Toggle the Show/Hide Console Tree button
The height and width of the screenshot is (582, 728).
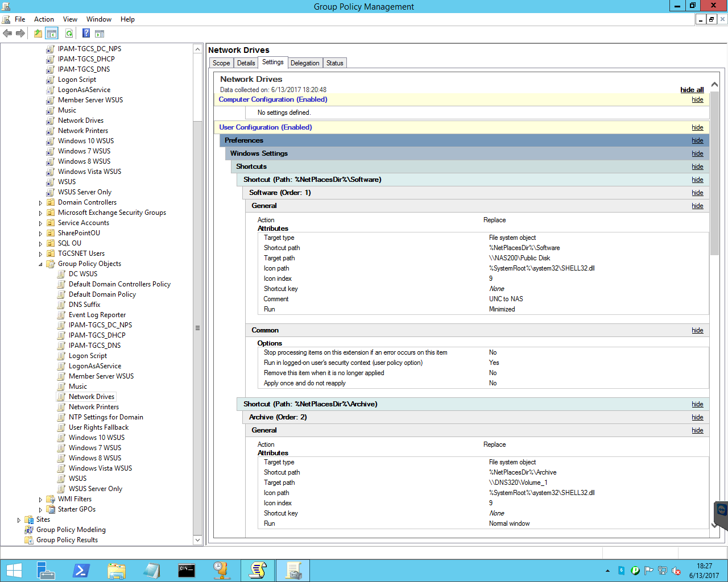pyautogui.click(x=52, y=34)
